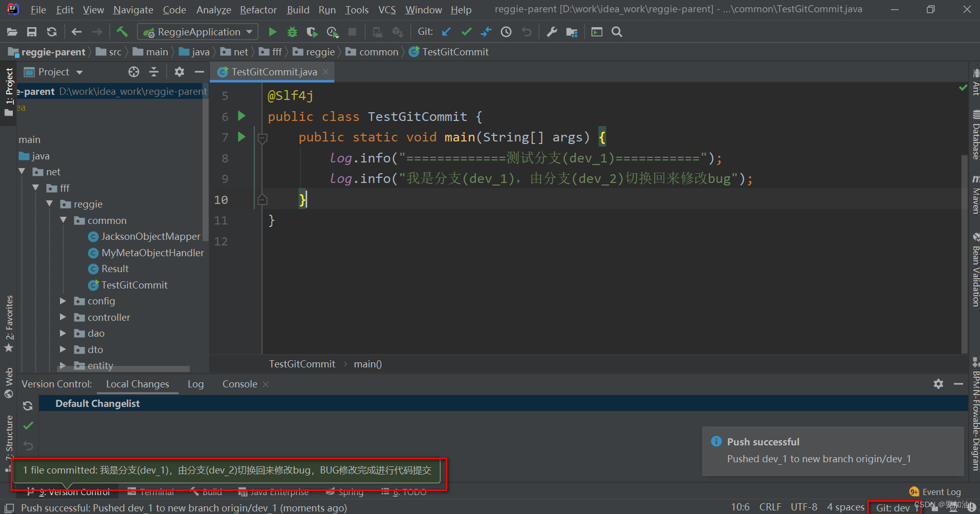Collapse the net folder

tap(22, 172)
